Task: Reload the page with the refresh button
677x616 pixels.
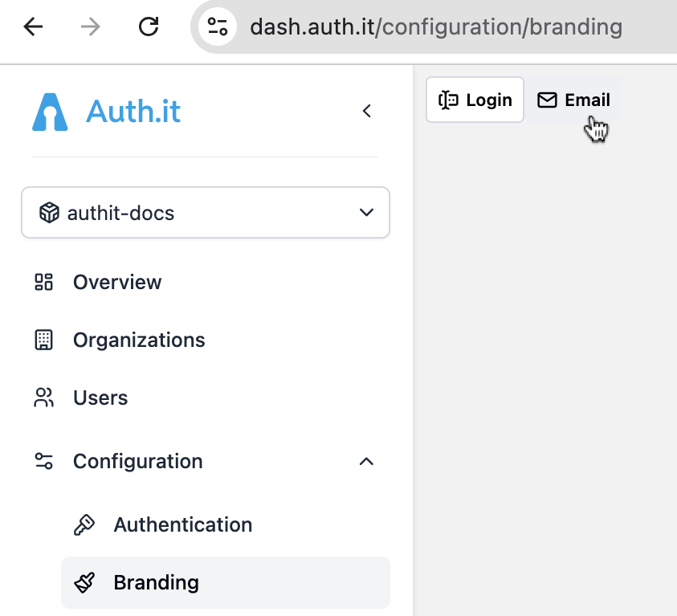Action: click(149, 27)
